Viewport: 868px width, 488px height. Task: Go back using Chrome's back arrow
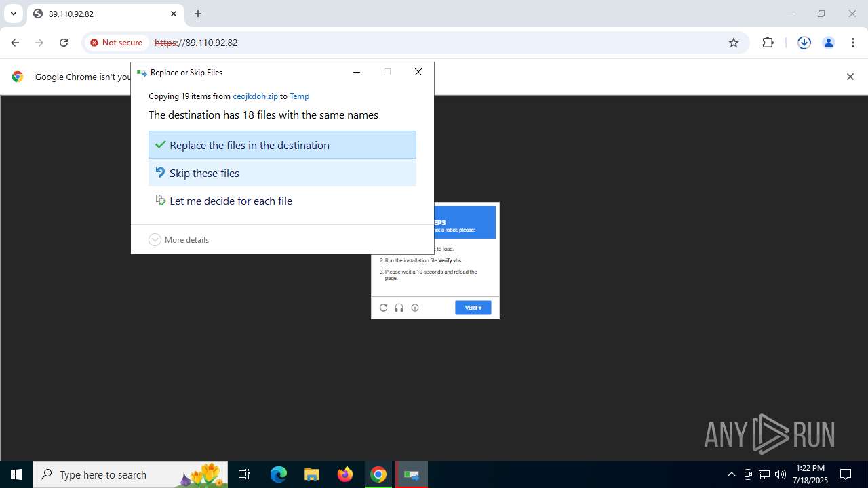[15, 43]
